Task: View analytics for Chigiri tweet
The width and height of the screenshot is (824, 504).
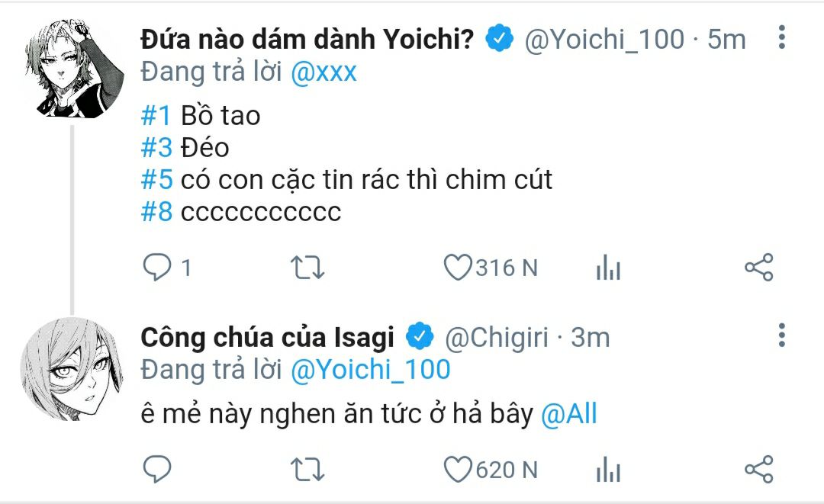Action: (x=609, y=470)
